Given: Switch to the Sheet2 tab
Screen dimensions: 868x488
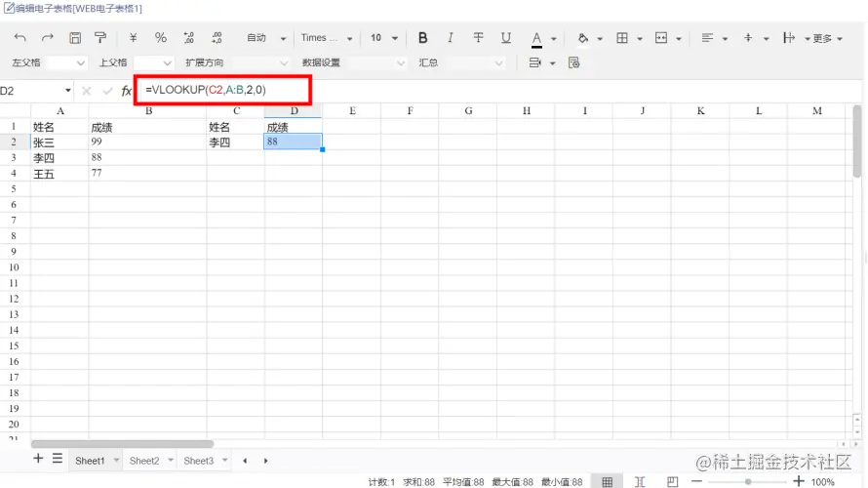Looking at the screenshot, I should click(x=144, y=461).
